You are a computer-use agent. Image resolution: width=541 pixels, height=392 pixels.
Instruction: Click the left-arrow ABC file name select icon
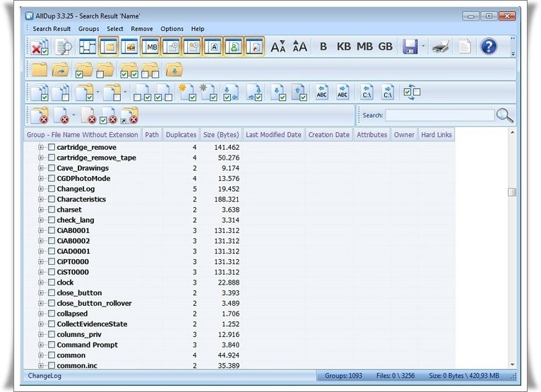point(321,93)
